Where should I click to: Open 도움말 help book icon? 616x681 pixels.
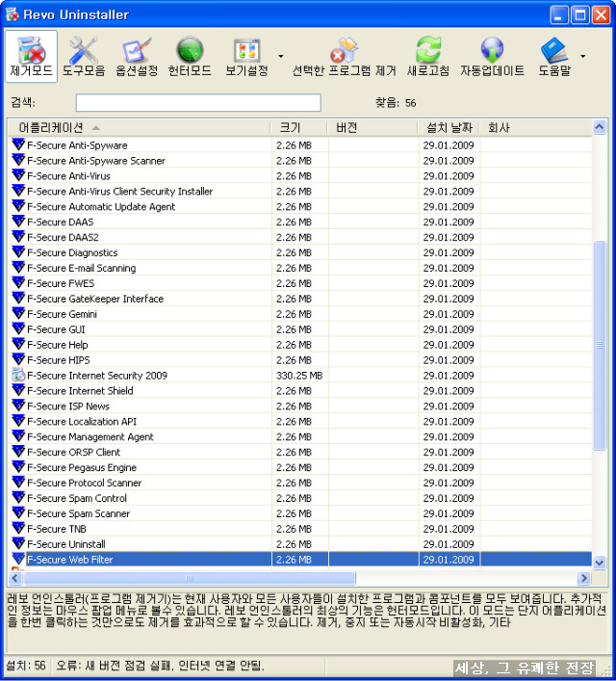point(554,56)
